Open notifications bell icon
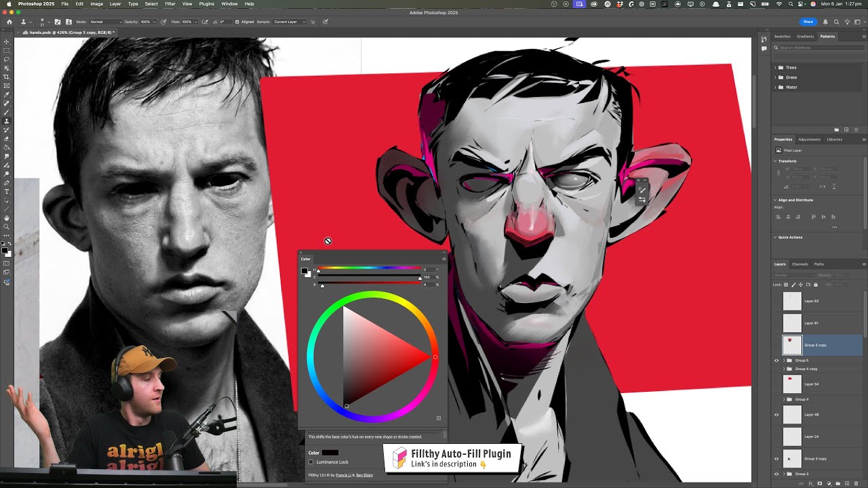This screenshot has width=868, height=488. (825, 22)
